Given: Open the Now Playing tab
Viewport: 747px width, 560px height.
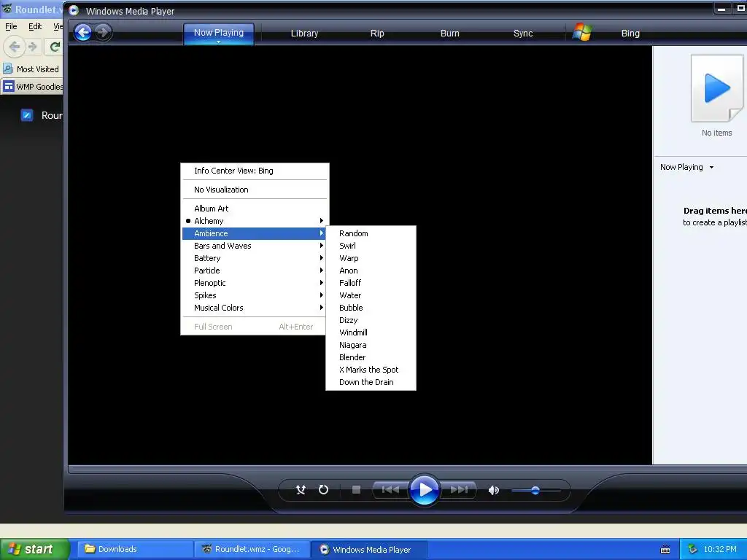Looking at the screenshot, I should tap(219, 33).
